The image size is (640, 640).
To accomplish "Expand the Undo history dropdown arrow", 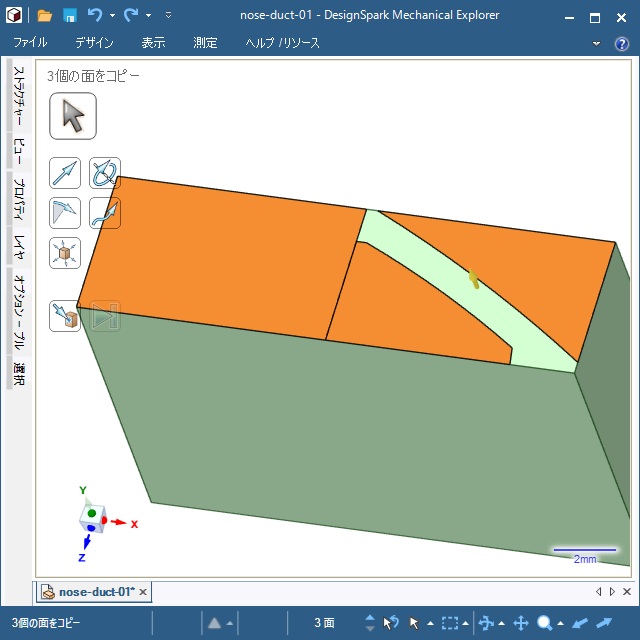I will (112, 16).
